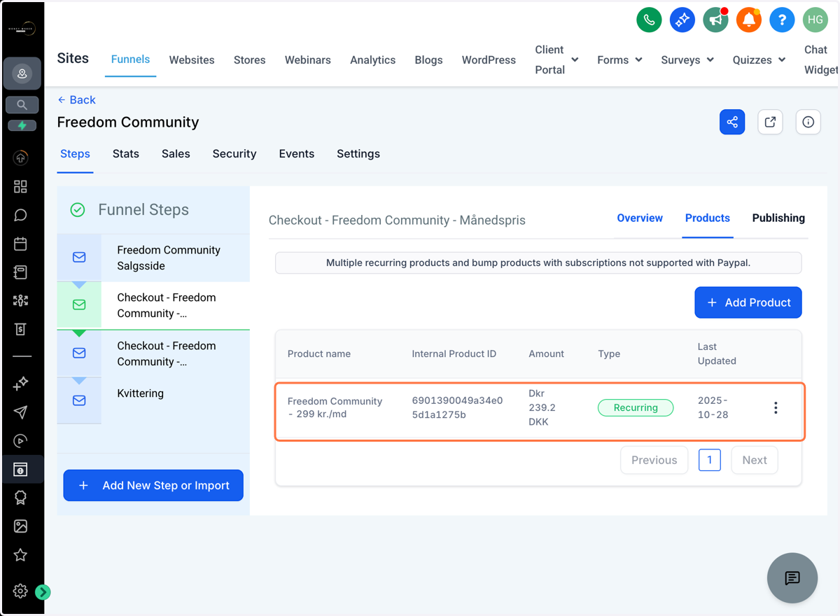840x616 pixels.
Task: Click Add New Step or Import button
Action: tap(153, 485)
